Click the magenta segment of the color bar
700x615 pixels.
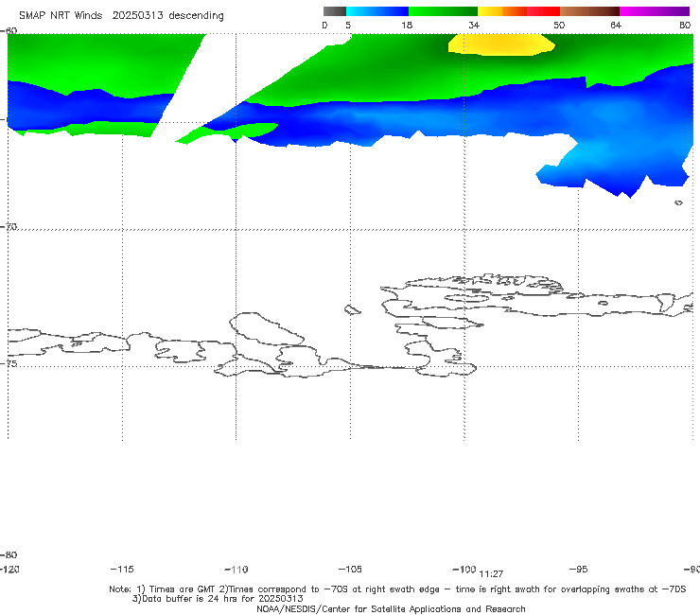click(x=655, y=11)
